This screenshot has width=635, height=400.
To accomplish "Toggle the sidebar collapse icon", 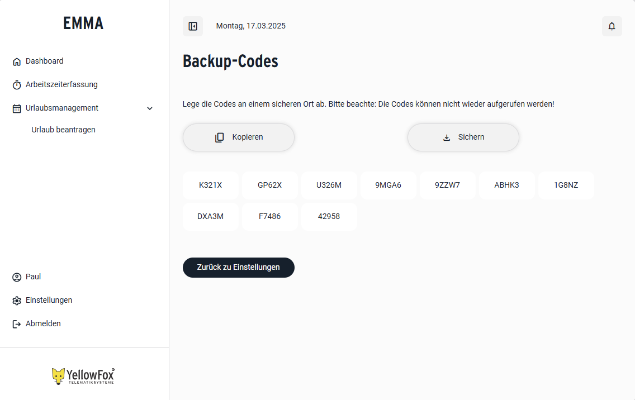I will [193, 26].
